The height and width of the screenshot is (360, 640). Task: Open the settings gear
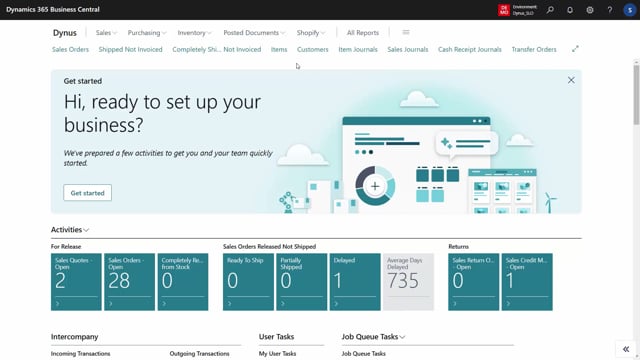[x=590, y=10]
